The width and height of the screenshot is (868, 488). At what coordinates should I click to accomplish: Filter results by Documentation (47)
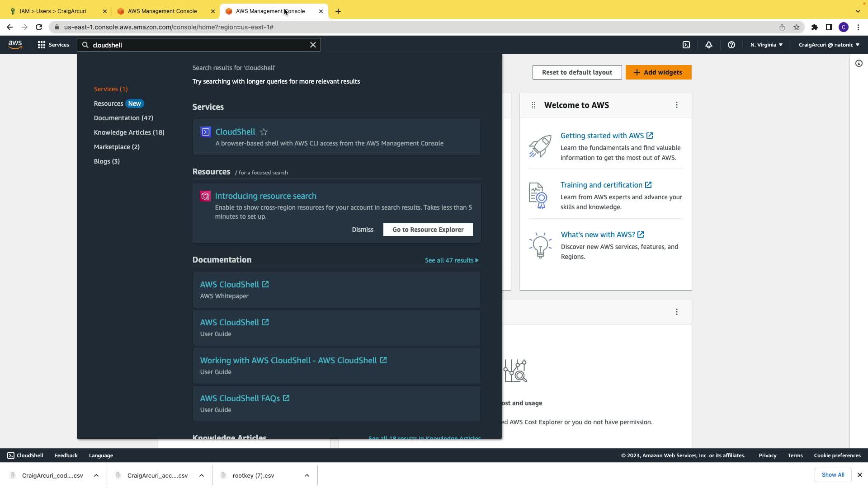(123, 118)
